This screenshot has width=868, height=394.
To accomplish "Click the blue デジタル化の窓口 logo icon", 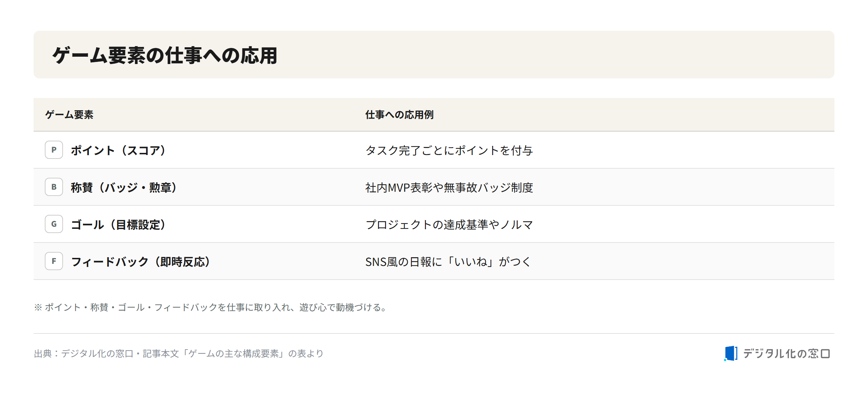I will pos(731,353).
